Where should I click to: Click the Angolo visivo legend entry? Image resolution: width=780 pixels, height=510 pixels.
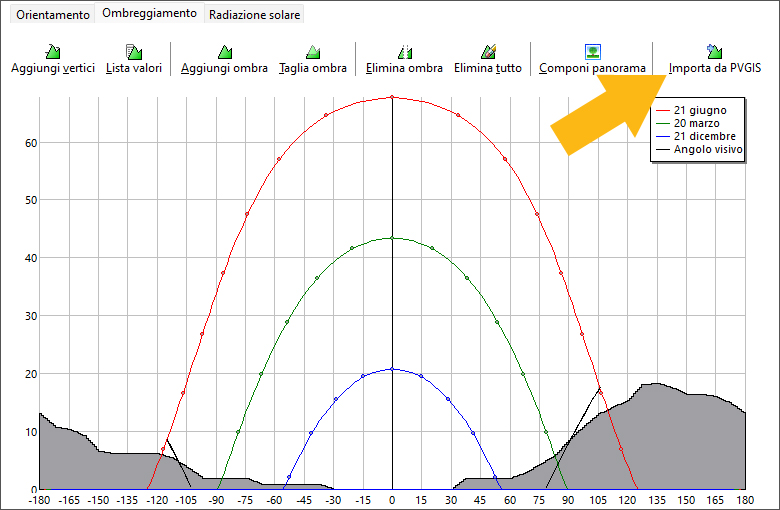[699, 149]
